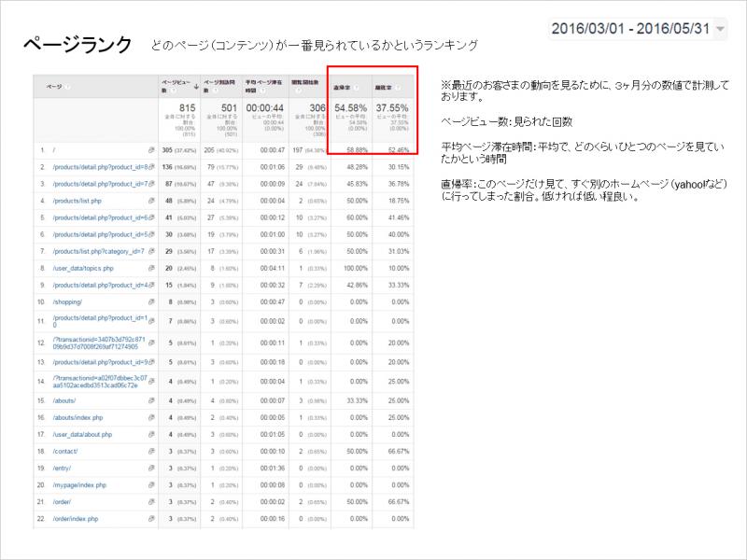Sort the table by the 離脱率 column header
The width and height of the screenshot is (747, 560).
pyautogui.click(x=384, y=88)
